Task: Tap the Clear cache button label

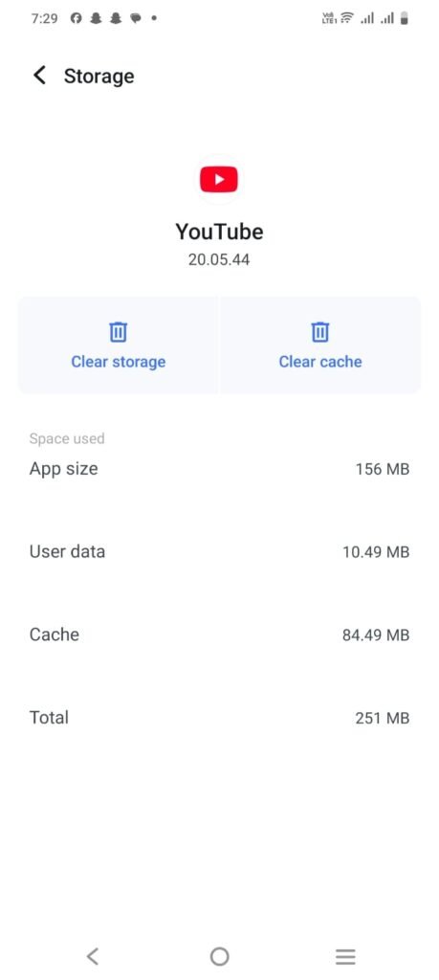Action: [320, 361]
